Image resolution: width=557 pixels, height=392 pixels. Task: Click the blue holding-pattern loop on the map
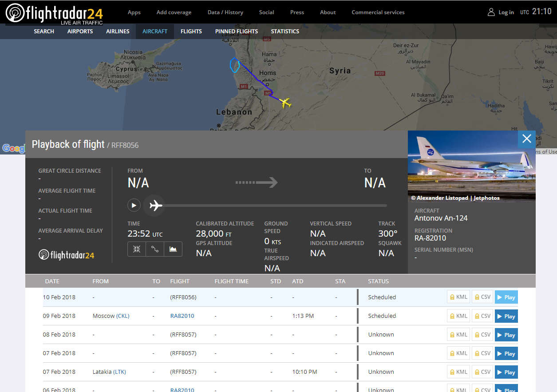click(x=235, y=65)
